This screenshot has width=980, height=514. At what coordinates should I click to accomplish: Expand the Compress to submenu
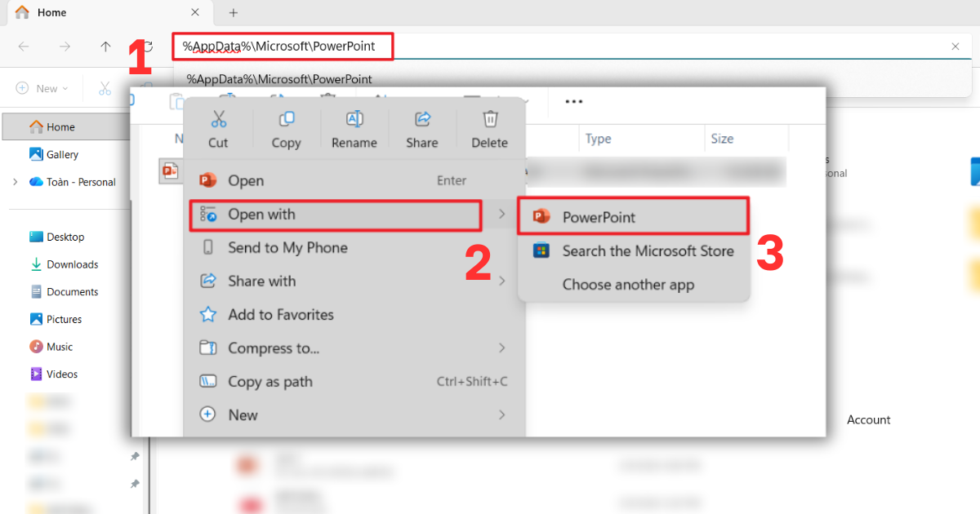tap(501, 348)
